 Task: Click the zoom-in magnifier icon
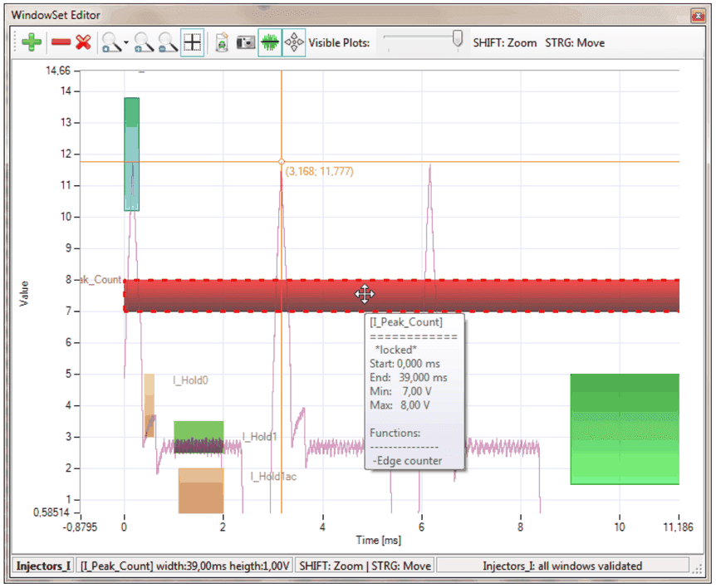pos(144,42)
